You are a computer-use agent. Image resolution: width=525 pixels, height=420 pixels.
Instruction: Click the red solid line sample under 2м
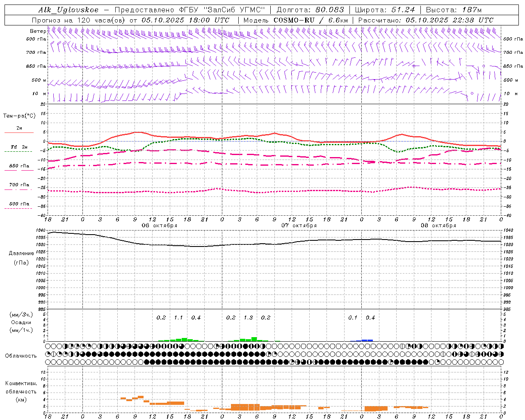click(x=19, y=132)
